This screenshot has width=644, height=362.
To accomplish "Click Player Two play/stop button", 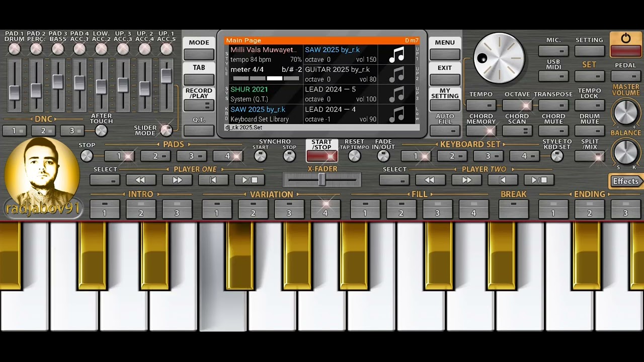I will tap(539, 180).
